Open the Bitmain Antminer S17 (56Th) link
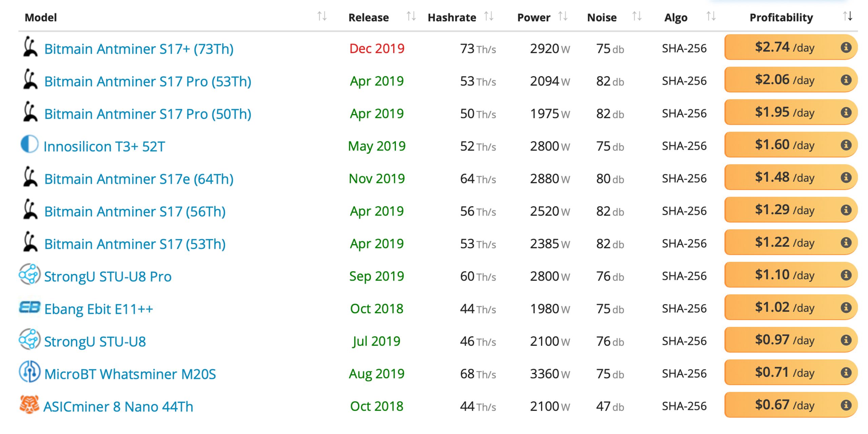Screen dimensions: 868x434 (135, 212)
